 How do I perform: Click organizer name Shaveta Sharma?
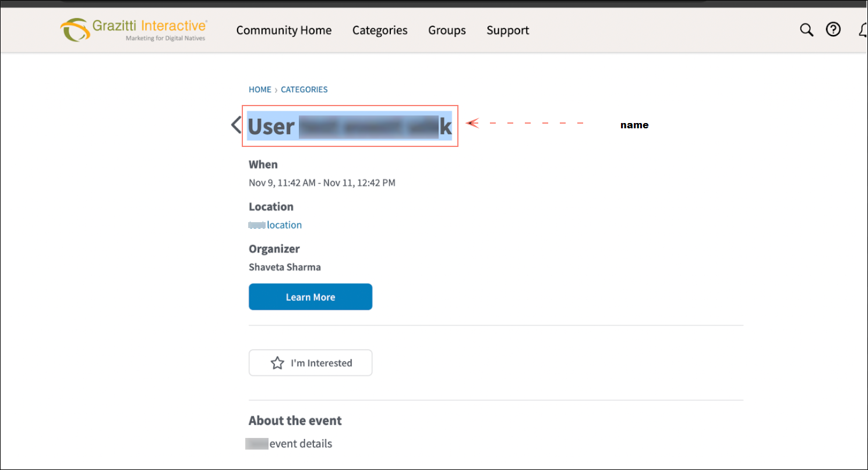point(284,267)
